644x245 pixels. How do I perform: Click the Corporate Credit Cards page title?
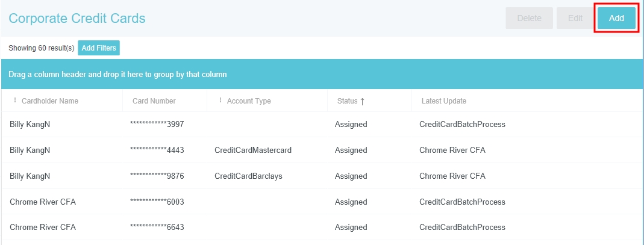tap(77, 19)
